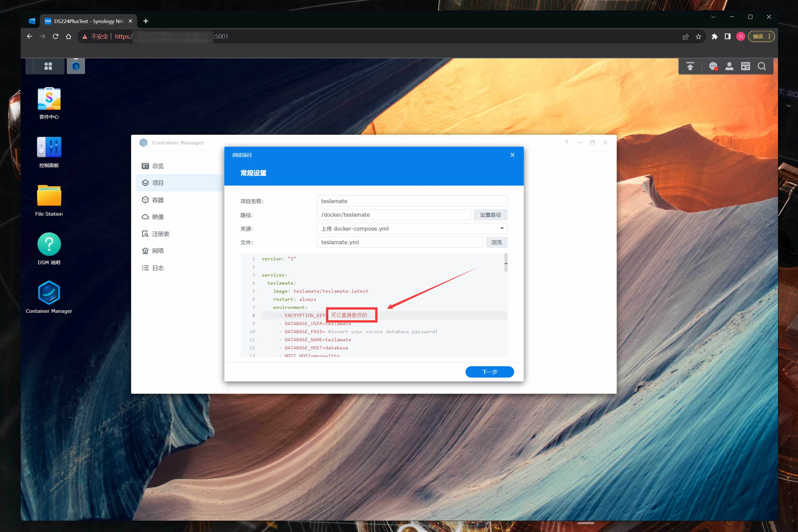
Task: Open the File Station desktop icon
Action: [49, 196]
